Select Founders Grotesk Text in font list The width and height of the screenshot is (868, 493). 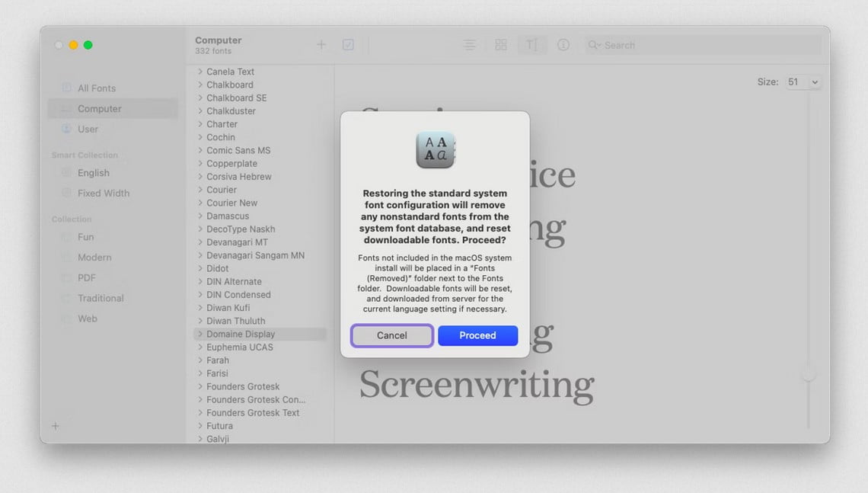coord(253,413)
